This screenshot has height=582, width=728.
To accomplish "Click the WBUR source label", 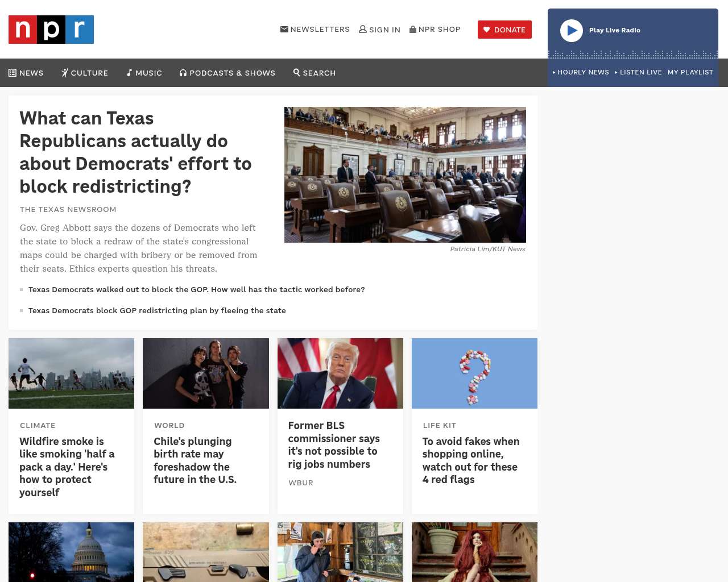I will click(301, 483).
